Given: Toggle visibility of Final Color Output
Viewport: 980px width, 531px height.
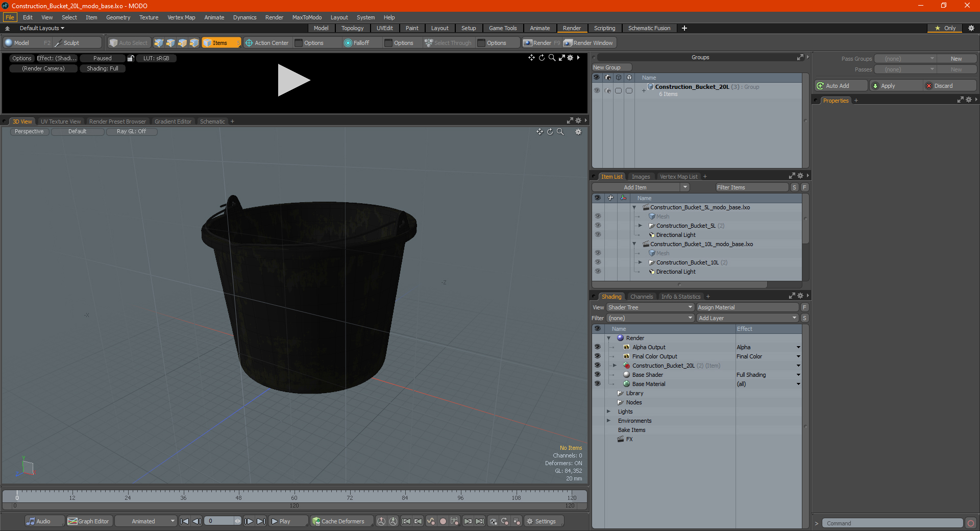Looking at the screenshot, I should [x=597, y=356].
